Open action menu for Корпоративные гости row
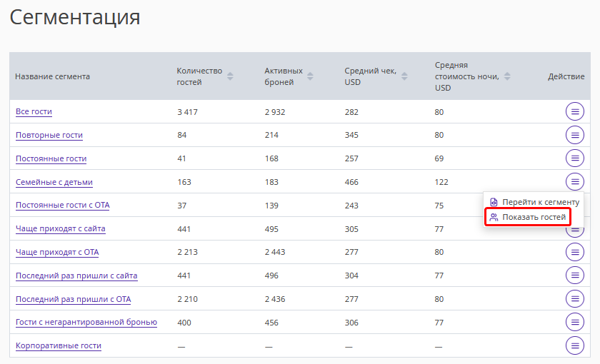The height and width of the screenshot is (364, 600). click(x=575, y=345)
